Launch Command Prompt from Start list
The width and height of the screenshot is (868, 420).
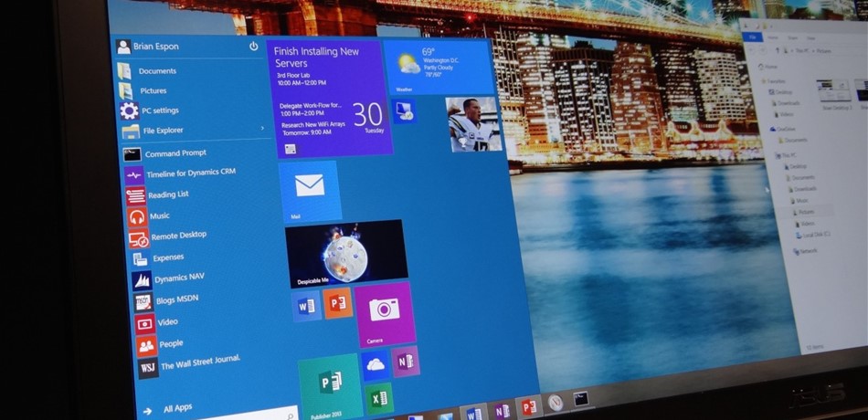(165, 153)
